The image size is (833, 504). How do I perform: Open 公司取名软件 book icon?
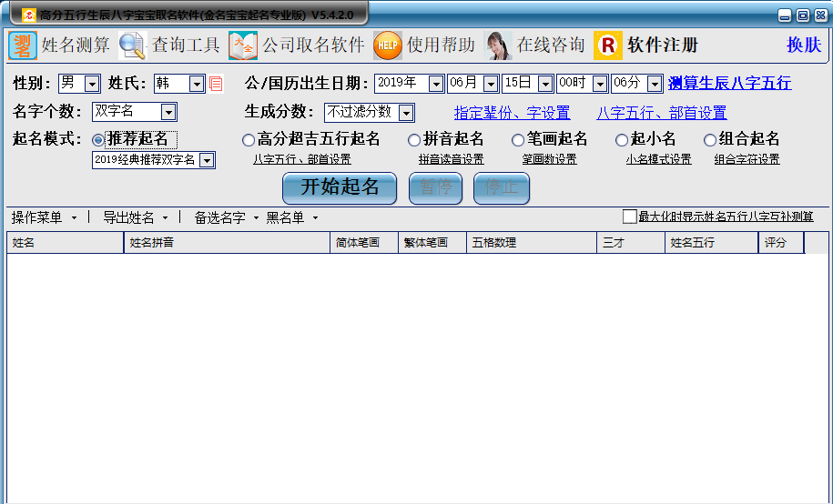[x=243, y=45]
